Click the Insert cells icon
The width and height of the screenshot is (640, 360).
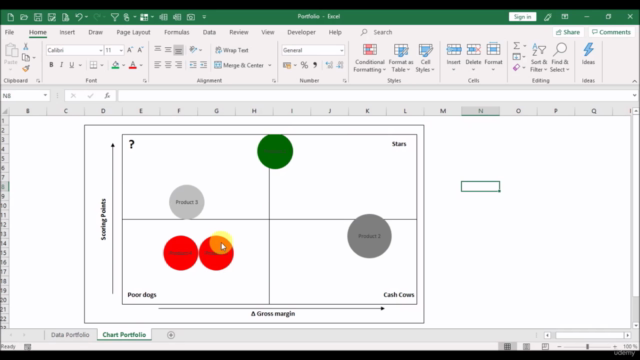point(453,50)
